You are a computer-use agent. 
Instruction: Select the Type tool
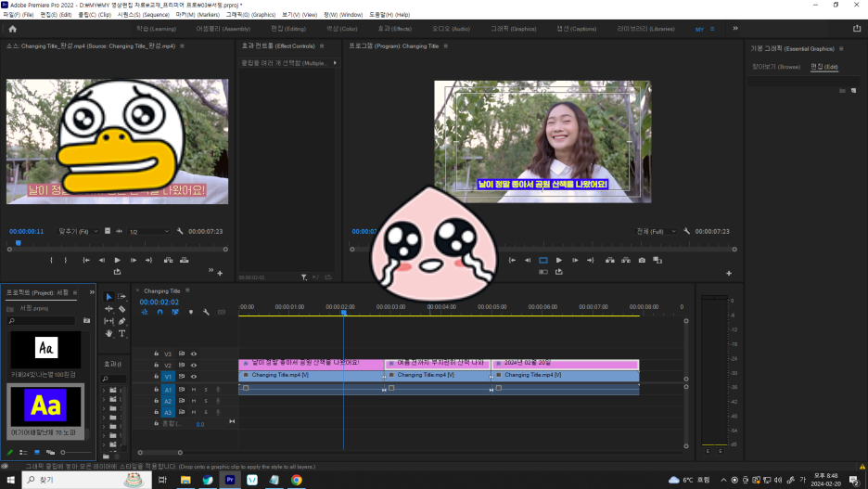[x=121, y=333]
